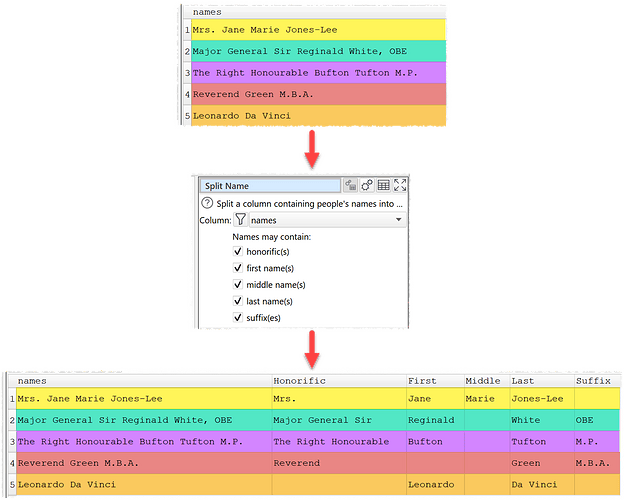The height and width of the screenshot is (500, 624).
Task: Click 'Bufton' cell in First column
Action: (435, 441)
